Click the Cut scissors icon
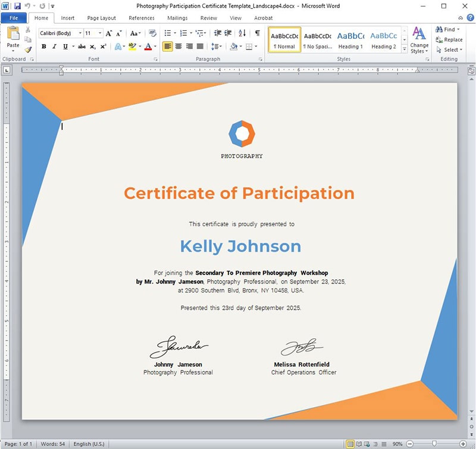 pos(28,30)
